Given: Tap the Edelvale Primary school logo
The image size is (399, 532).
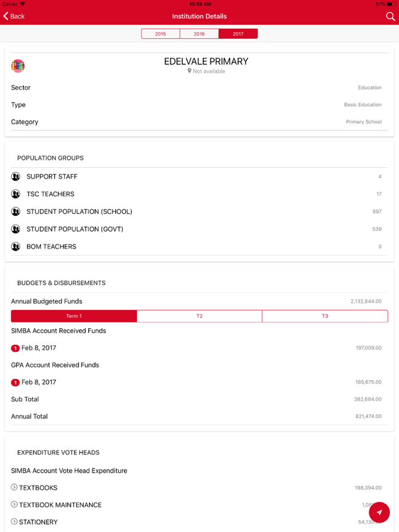Looking at the screenshot, I should pyautogui.click(x=18, y=66).
